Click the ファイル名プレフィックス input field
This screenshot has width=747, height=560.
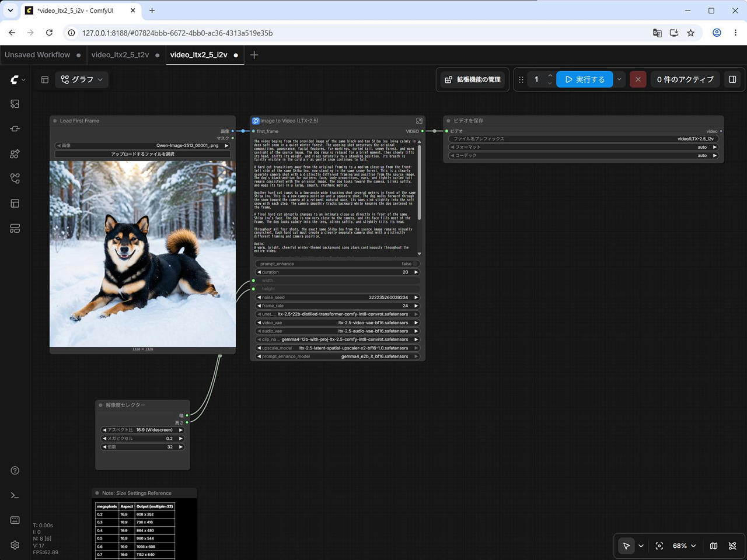(x=584, y=139)
